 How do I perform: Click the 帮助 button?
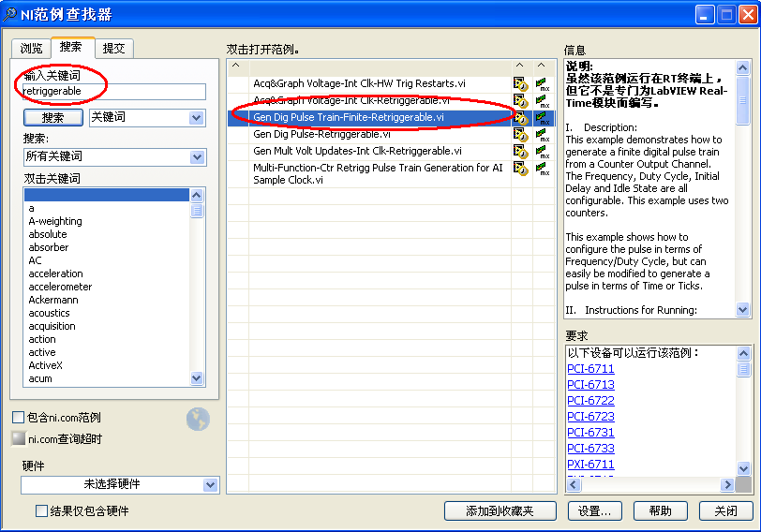coord(660,510)
